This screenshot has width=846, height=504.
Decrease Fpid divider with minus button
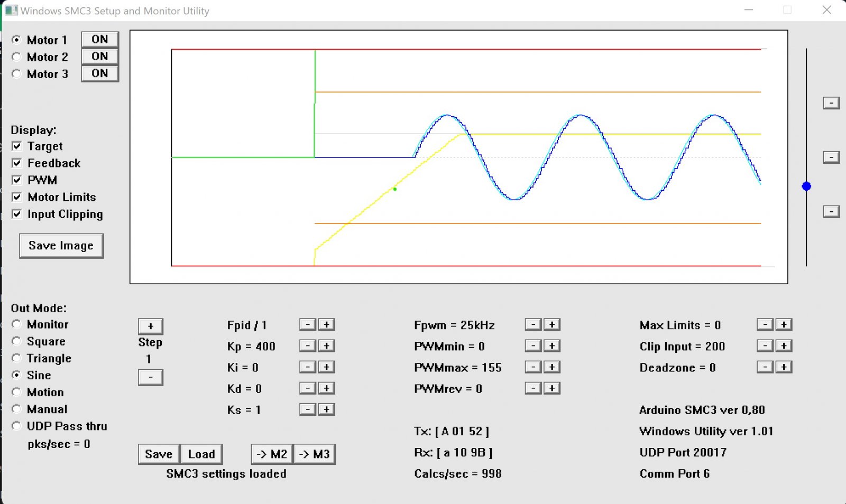308,324
